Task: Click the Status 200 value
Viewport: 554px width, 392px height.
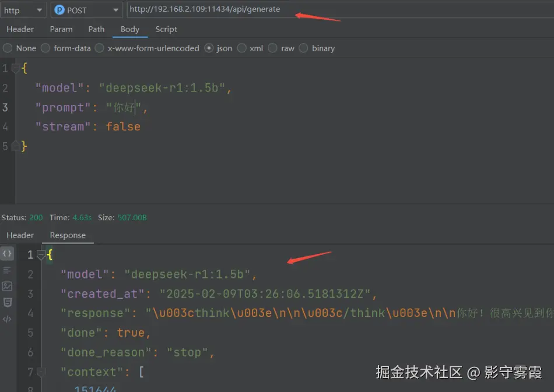Action: pos(36,218)
